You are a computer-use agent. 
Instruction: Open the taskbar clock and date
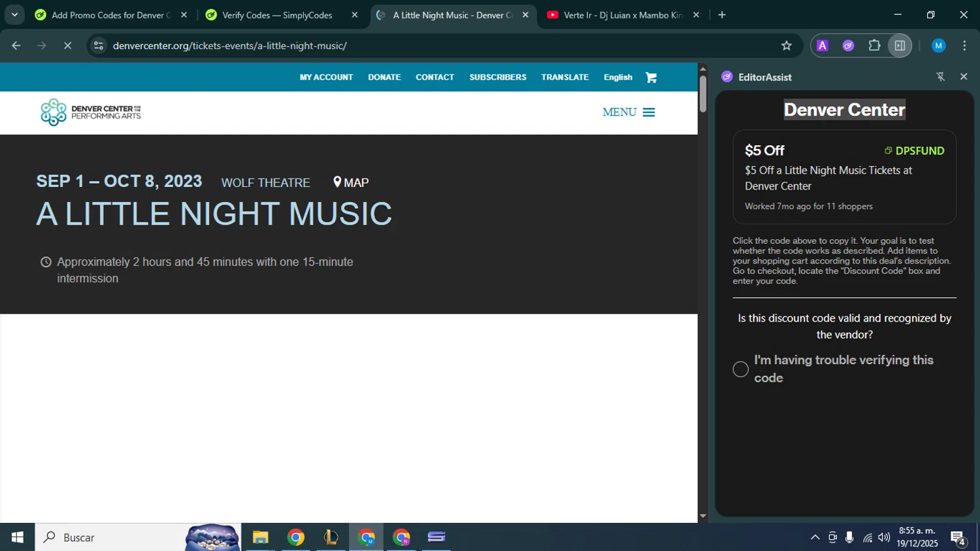(x=917, y=537)
